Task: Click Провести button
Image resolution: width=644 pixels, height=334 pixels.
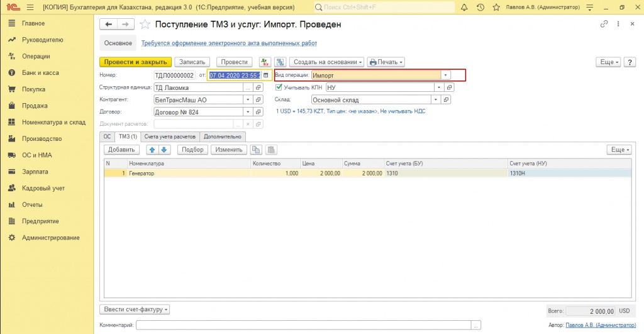Action: point(234,62)
